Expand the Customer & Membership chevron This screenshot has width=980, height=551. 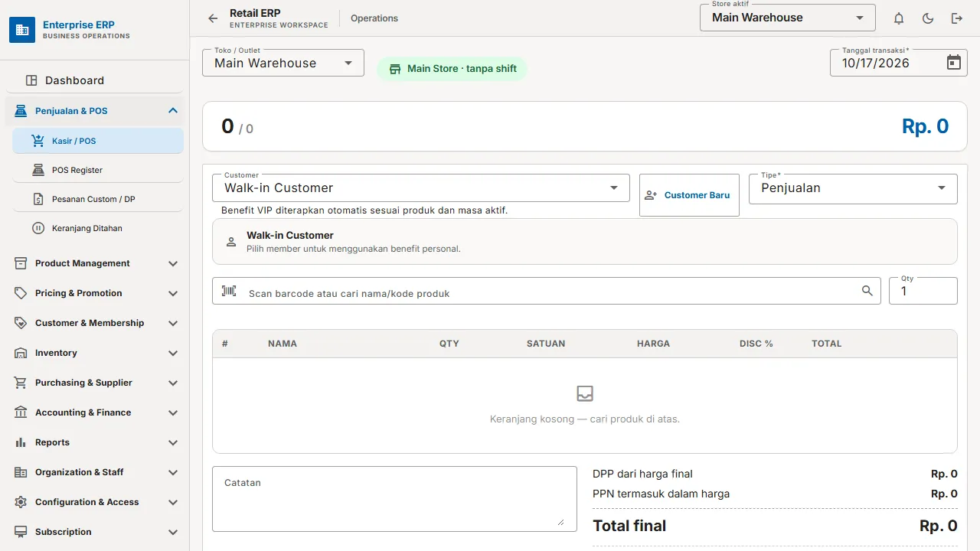tap(173, 323)
